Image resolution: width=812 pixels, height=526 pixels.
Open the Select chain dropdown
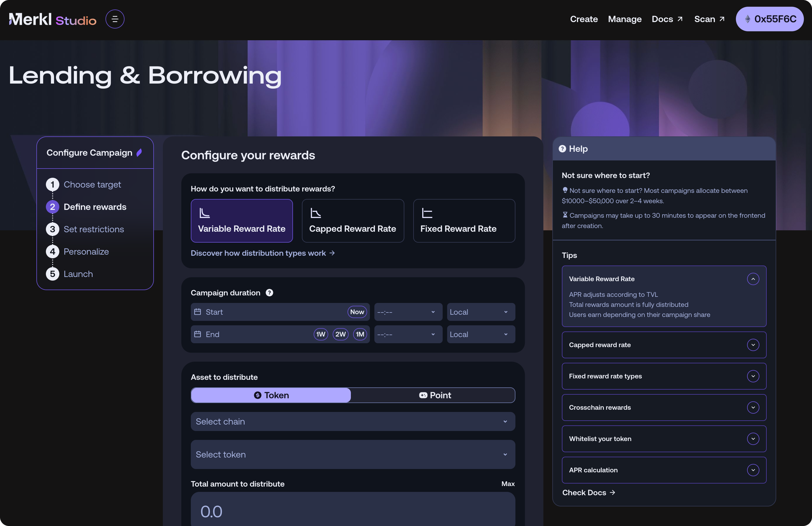pos(353,421)
